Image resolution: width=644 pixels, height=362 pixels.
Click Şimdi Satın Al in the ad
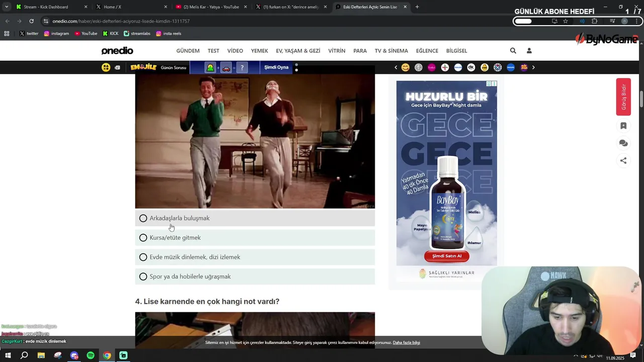(447, 256)
